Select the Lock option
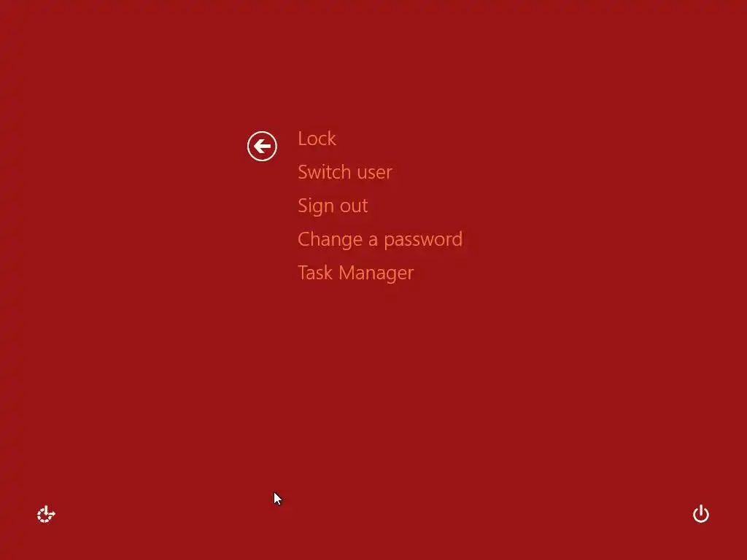 317,139
